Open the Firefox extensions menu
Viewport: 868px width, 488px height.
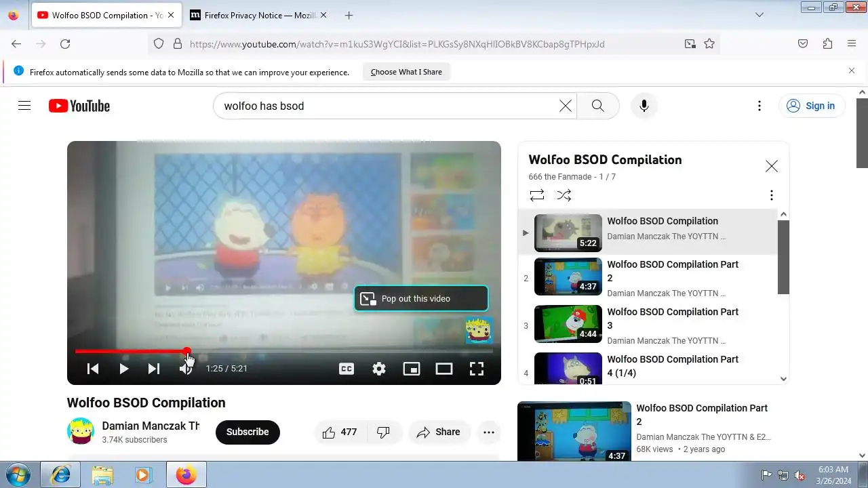tap(827, 43)
